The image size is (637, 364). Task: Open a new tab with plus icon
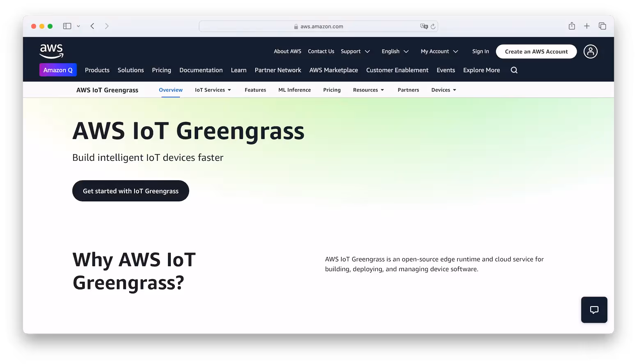pos(587,26)
